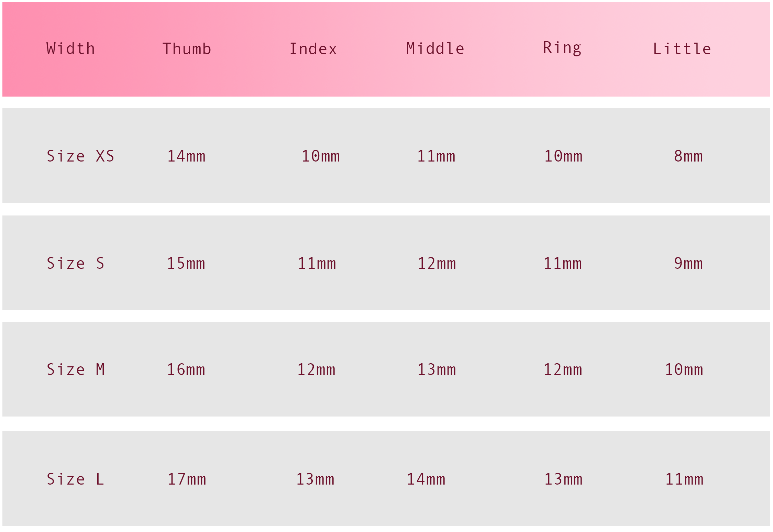Image resolution: width=773 pixels, height=532 pixels.
Task: Select the 8mm Little value for Size XS
Action: point(688,156)
